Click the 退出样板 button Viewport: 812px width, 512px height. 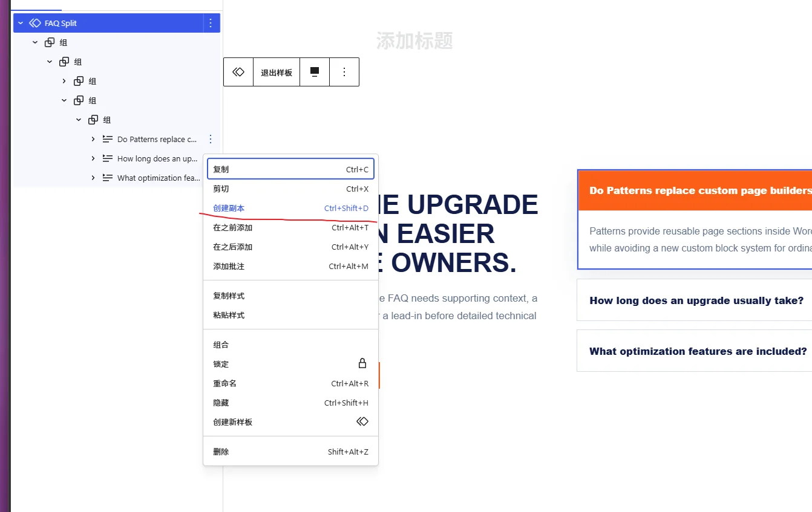pyautogui.click(x=277, y=72)
